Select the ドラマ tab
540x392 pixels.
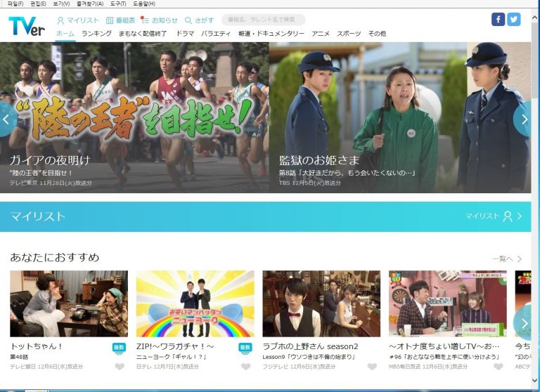coord(185,34)
